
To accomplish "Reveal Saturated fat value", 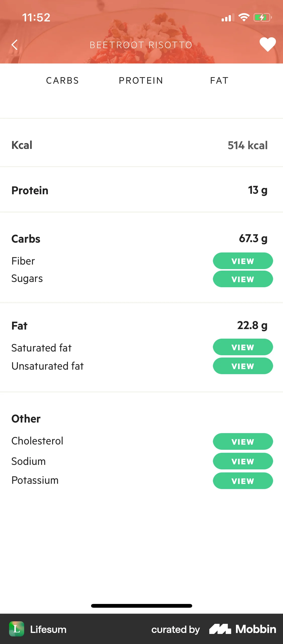I will tap(243, 347).
